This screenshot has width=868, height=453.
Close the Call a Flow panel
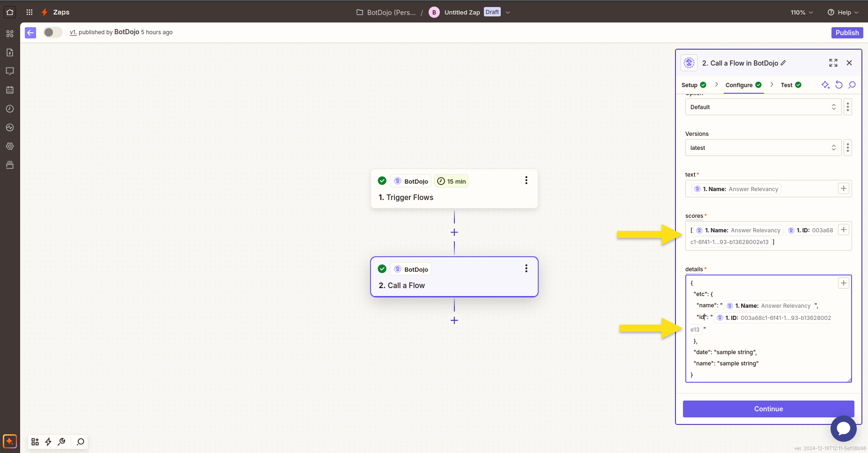[849, 63]
